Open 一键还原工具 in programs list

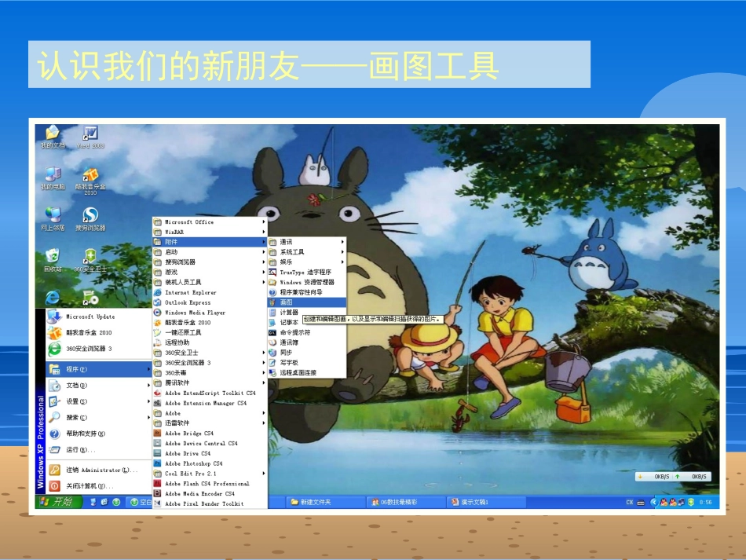[210, 332]
